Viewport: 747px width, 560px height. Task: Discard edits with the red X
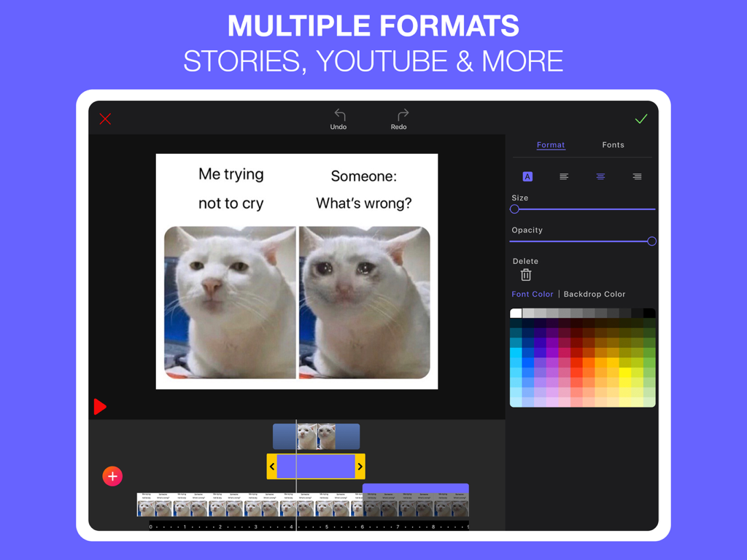pos(105,119)
